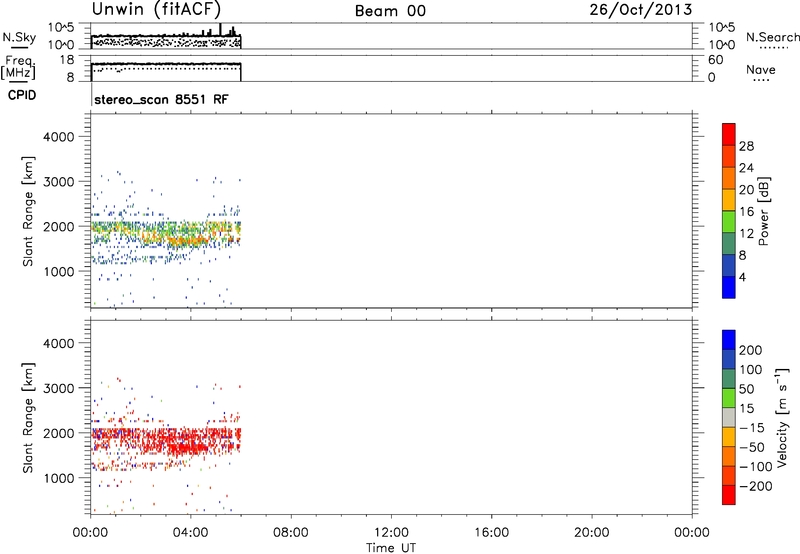This screenshot has width=800, height=554.
Task: Select the bright blue bottom segment of the Power colorbar
Action: (729, 287)
